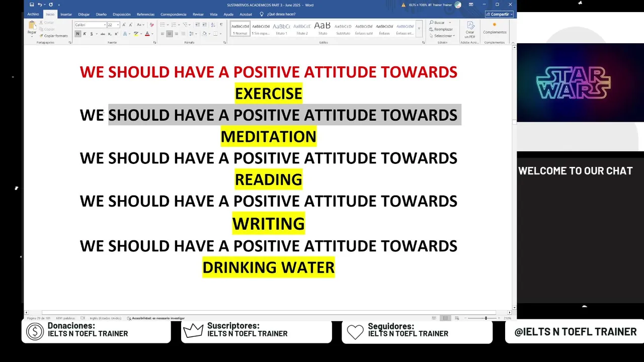Switch to the Referencias ribbon tab
This screenshot has height=362, width=644.
(x=146, y=14)
